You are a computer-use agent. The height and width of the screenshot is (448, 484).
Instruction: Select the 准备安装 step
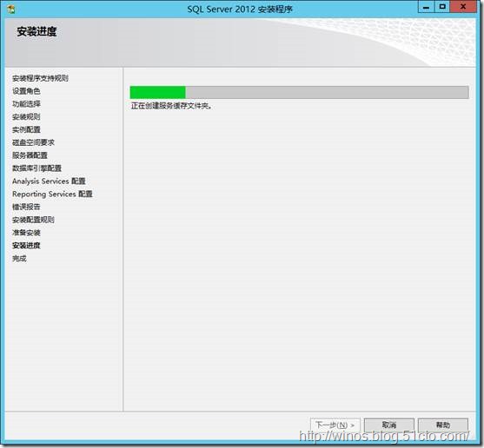coord(26,233)
